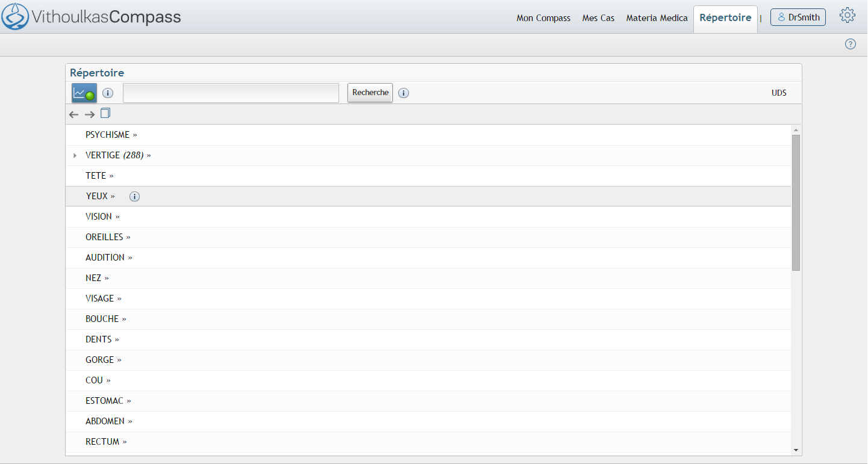The width and height of the screenshot is (868, 464).
Task: Click the help question mark icon
Action: [x=850, y=44]
